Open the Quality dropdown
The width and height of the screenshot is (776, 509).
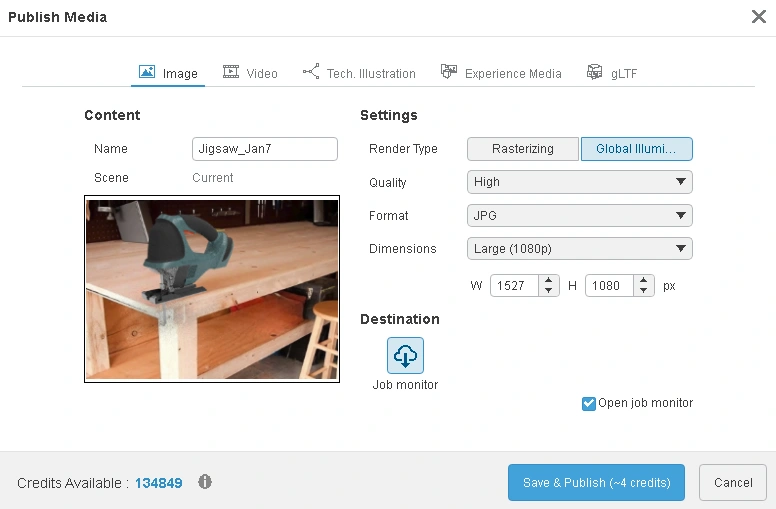coord(580,182)
